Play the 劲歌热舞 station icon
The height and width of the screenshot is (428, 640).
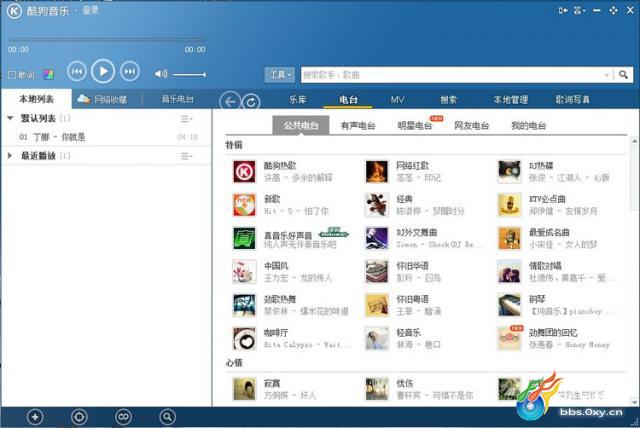pos(244,305)
